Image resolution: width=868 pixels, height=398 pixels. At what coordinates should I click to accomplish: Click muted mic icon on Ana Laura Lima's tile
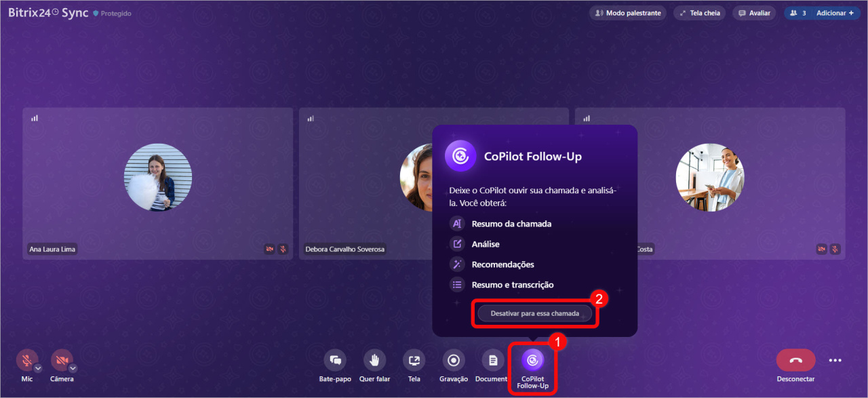pyautogui.click(x=283, y=250)
